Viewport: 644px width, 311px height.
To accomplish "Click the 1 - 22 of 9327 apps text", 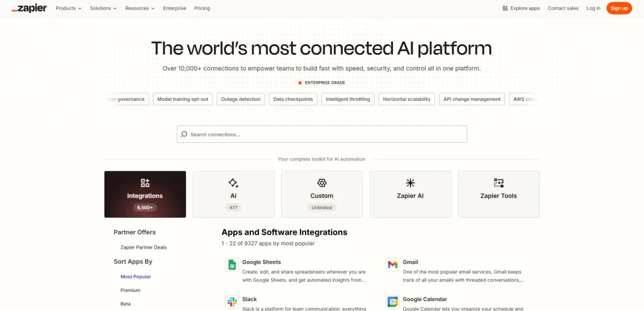I will tap(268, 244).
